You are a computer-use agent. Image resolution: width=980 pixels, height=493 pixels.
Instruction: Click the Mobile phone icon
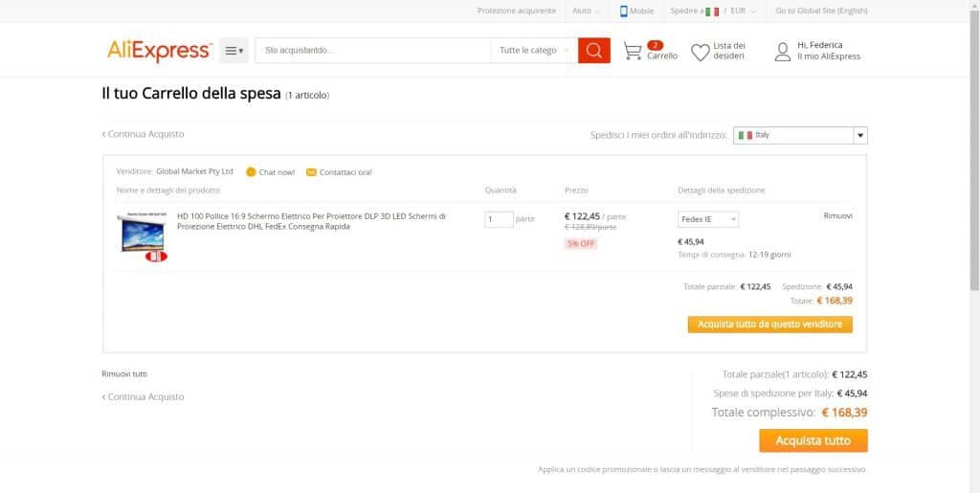pos(623,11)
